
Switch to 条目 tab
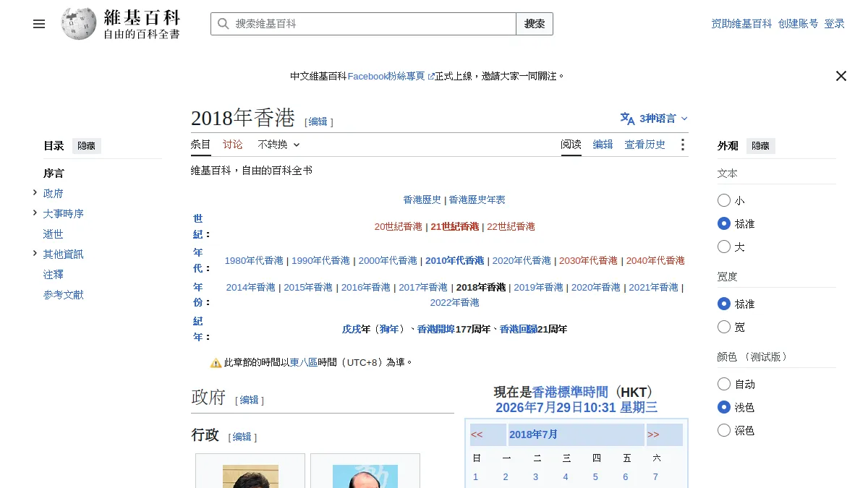tap(201, 145)
